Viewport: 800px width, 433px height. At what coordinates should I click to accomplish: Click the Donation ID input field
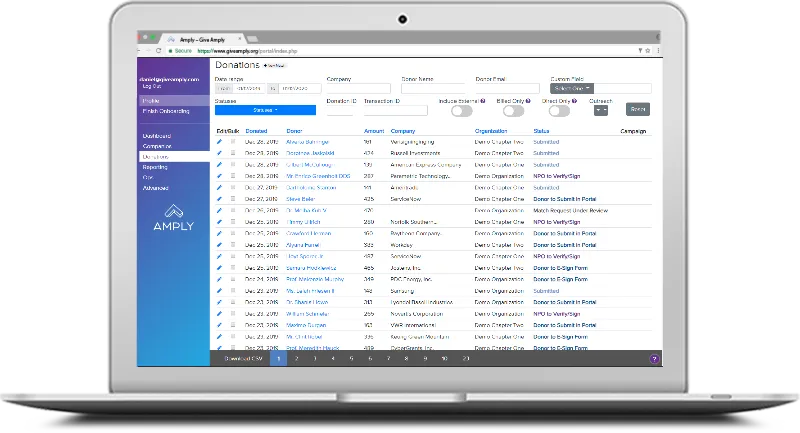click(x=340, y=110)
